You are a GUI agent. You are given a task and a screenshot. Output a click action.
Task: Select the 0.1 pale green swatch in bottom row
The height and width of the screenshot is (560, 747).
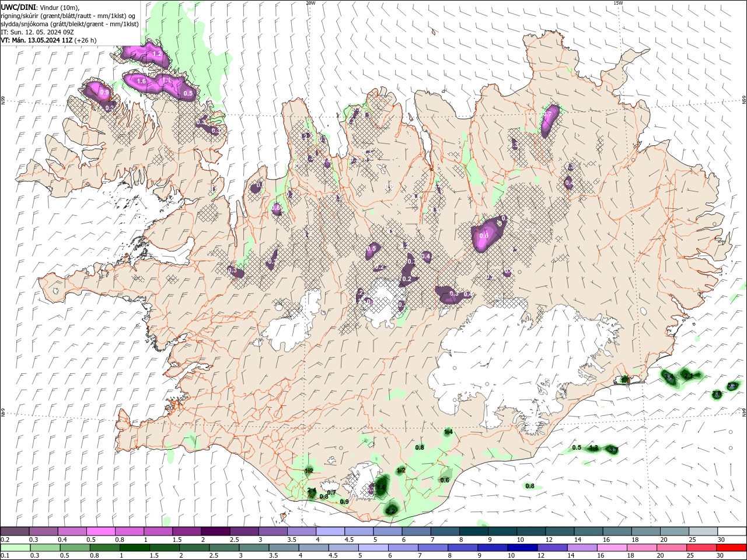pyautogui.click(x=15, y=548)
